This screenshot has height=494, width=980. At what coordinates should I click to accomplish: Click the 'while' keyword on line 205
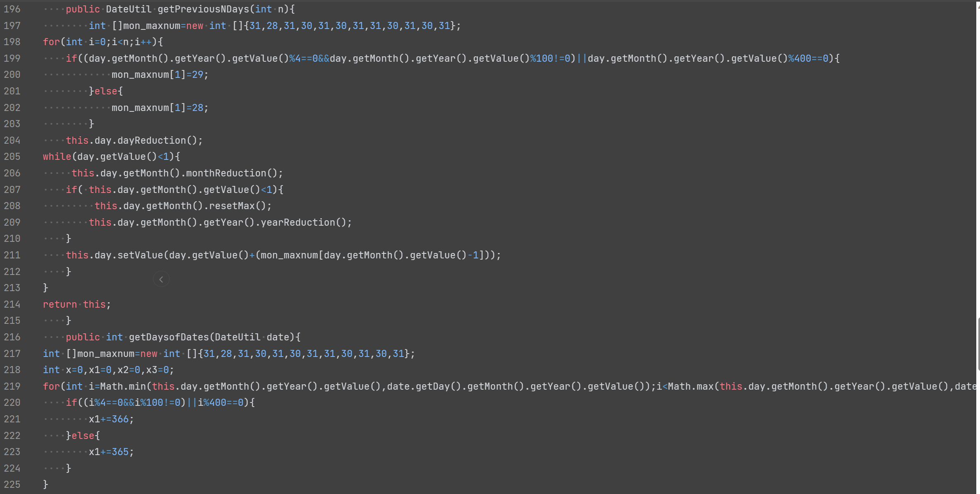(x=57, y=157)
